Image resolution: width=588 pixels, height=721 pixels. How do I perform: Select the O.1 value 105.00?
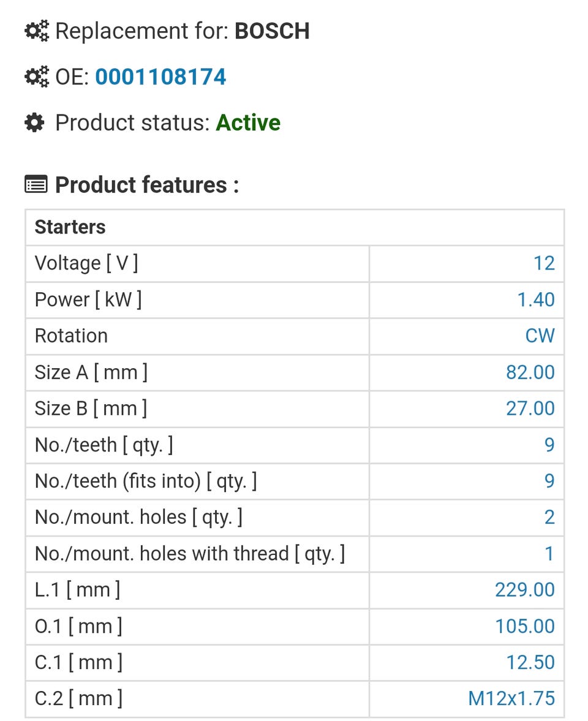(525, 626)
